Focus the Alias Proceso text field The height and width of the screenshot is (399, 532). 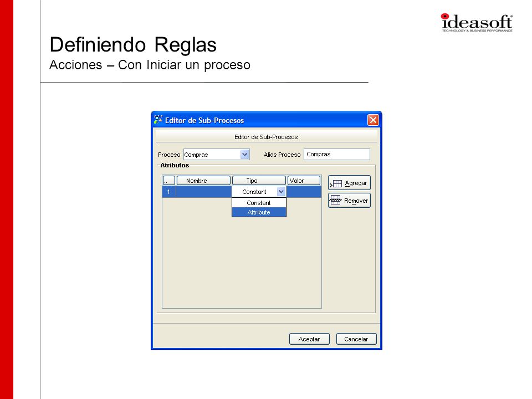point(336,154)
